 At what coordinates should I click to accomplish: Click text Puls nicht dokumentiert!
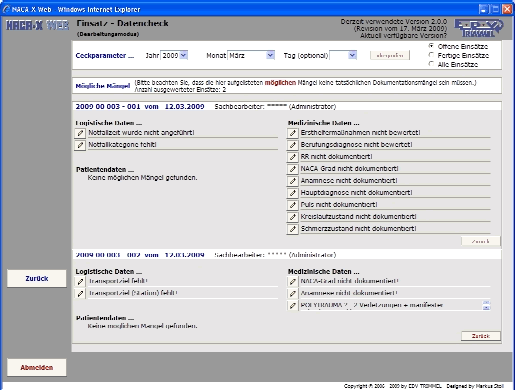339,205
